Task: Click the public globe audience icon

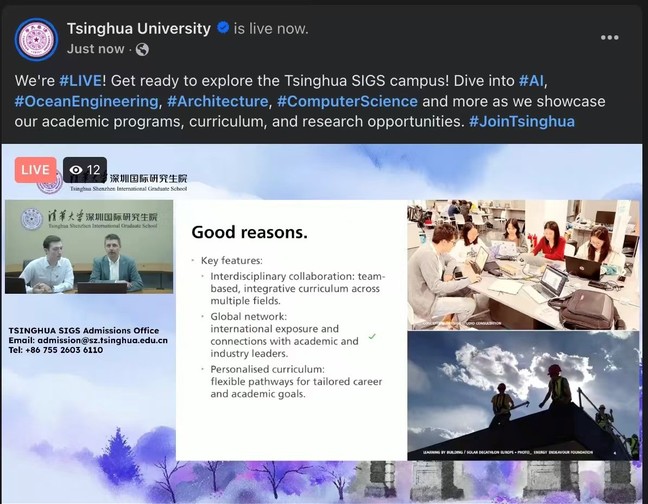Action: pyautogui.click(x=142, y=50)
